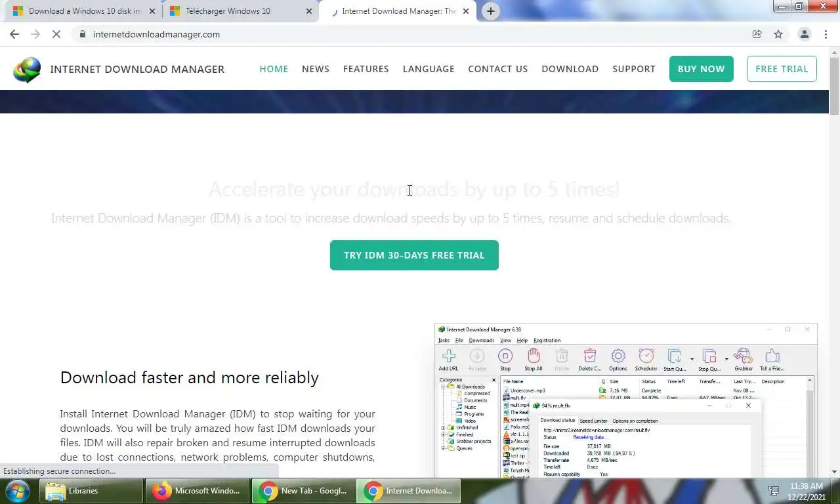Switch to Chrome 'New Tab - Googl...' taskbar window
The image size is (840, 504).
tap(304, 491)
